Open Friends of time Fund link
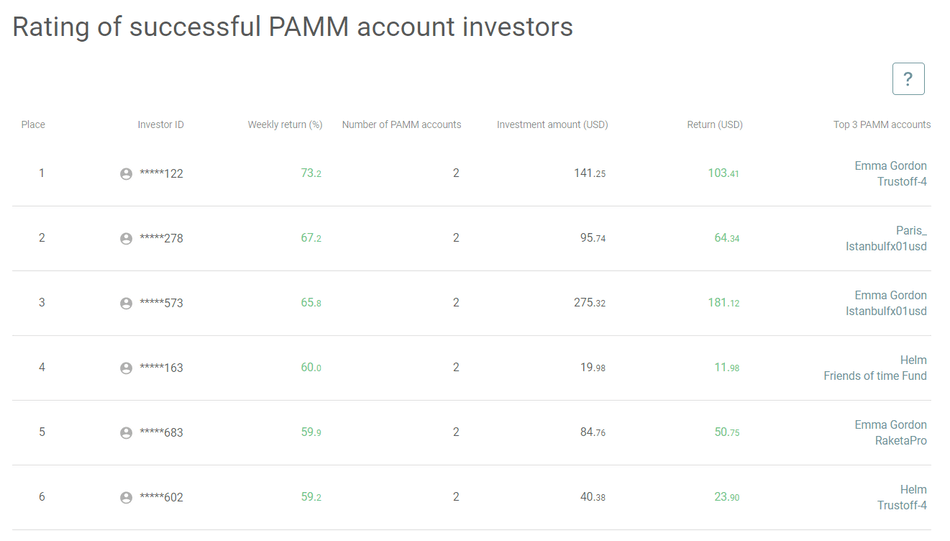950x541 pixels. [875, 376]
